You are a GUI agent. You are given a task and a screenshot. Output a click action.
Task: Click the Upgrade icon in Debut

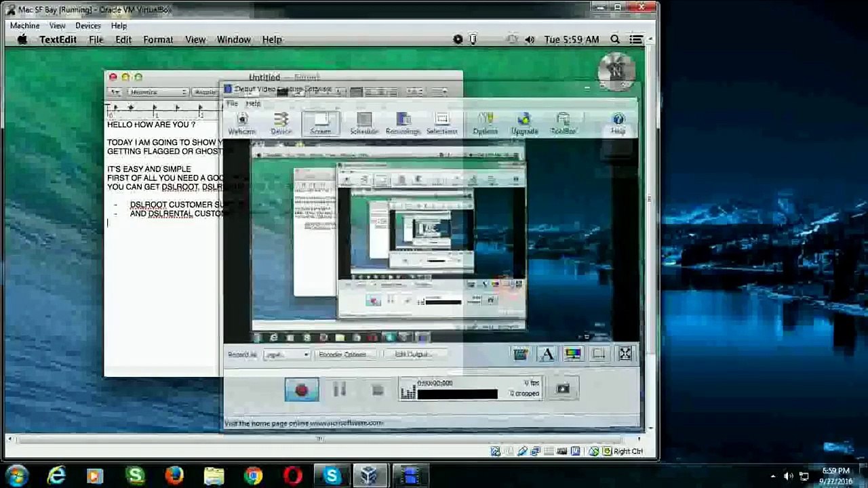[x=524, y=123]
